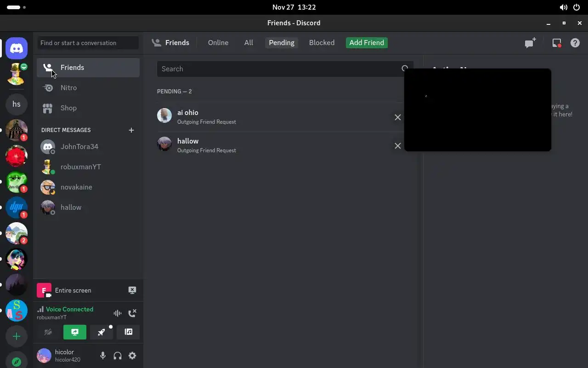588x368 pixels.
Task: Open Nitro in the sidebar
Action: [88, 88]
